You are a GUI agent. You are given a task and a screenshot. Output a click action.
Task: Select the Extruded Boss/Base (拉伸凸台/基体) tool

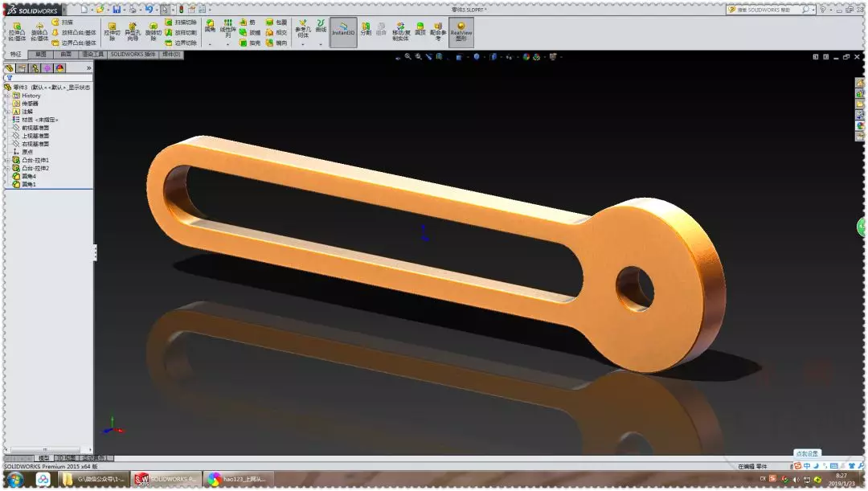(x=17, y=31)
